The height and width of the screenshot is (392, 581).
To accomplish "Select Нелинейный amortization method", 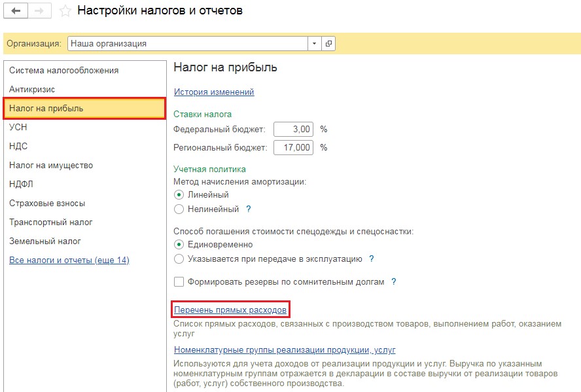I will (179, 209).
